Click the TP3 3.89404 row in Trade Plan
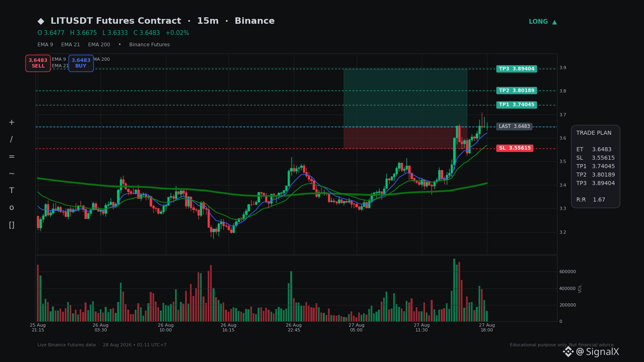The width and height of the screenshot is (644, 362). point(595,183)
